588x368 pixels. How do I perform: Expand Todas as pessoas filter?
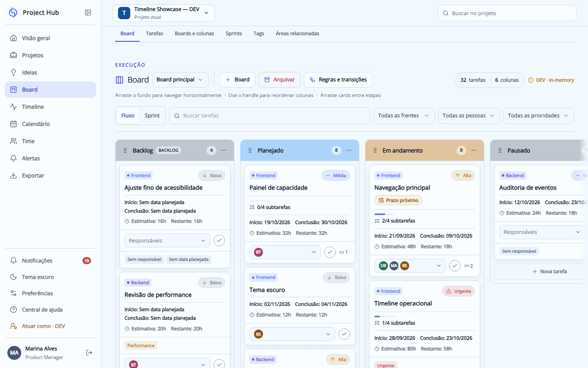click(x=469, y=116)
